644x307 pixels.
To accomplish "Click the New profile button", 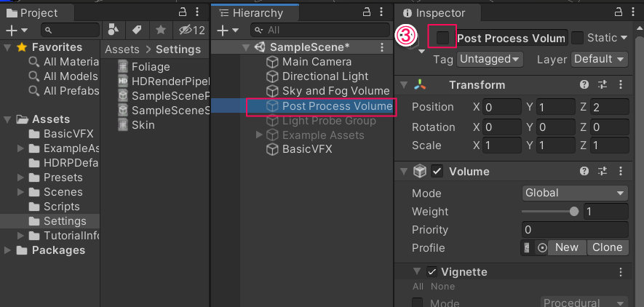I will tap(567, 247).
